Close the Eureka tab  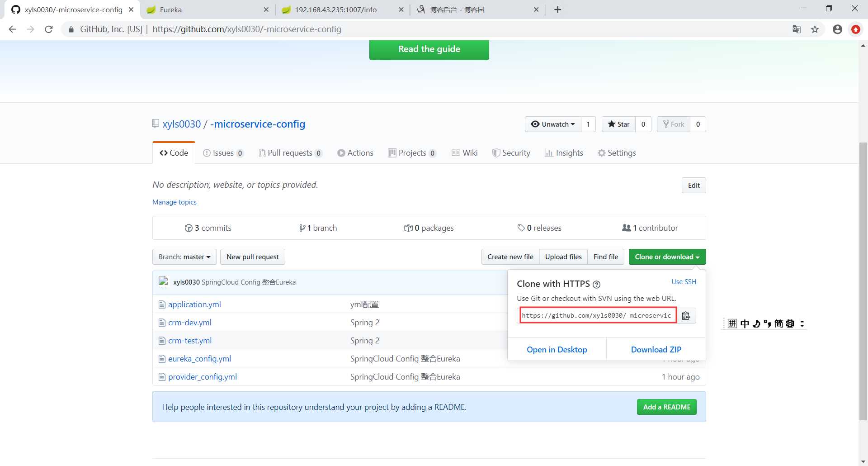[x=266, y=10]
